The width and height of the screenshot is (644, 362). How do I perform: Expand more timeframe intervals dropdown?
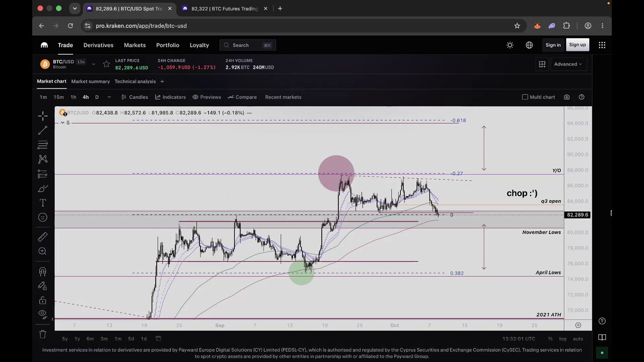coord(109,97)
